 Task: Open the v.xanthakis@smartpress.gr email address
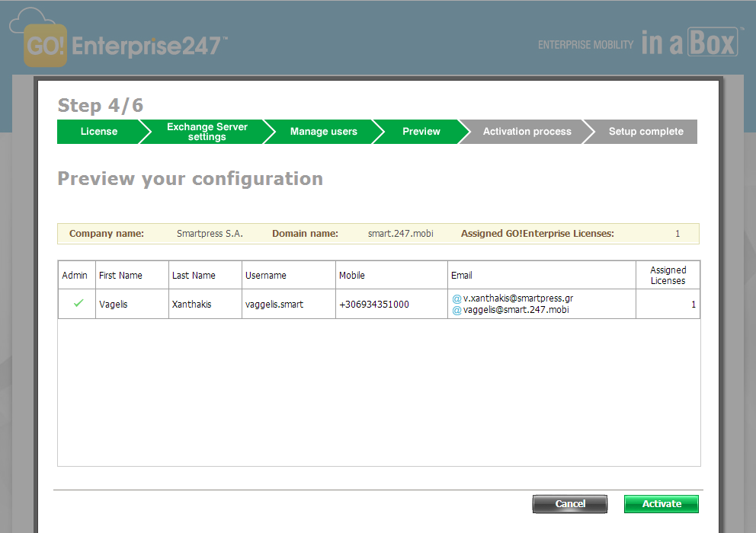click(x=518, y=298)
